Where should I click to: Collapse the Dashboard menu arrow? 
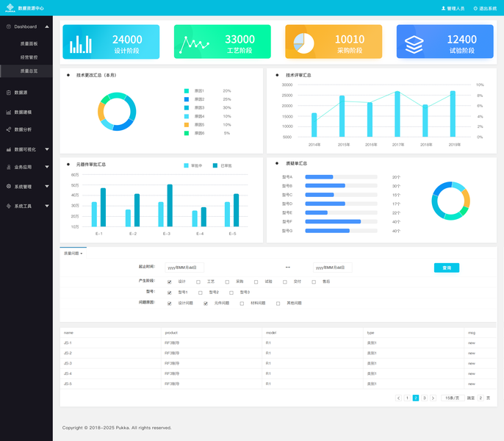tap(47, 26)
